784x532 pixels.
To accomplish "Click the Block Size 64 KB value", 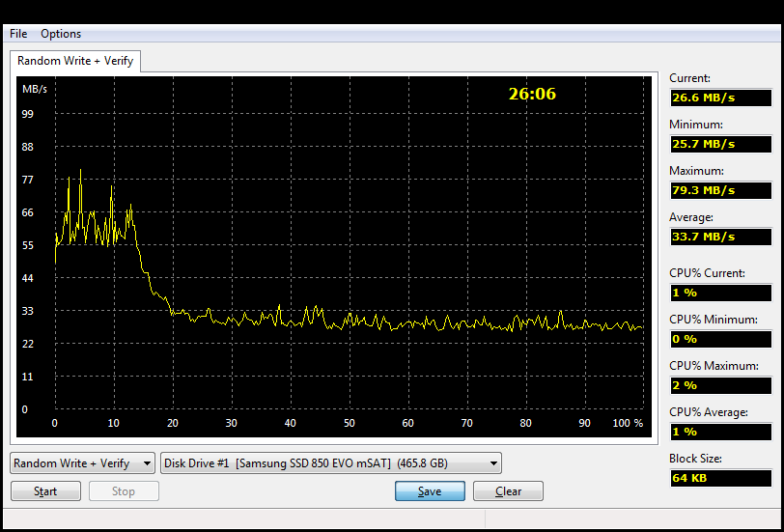I will point(721,478).
